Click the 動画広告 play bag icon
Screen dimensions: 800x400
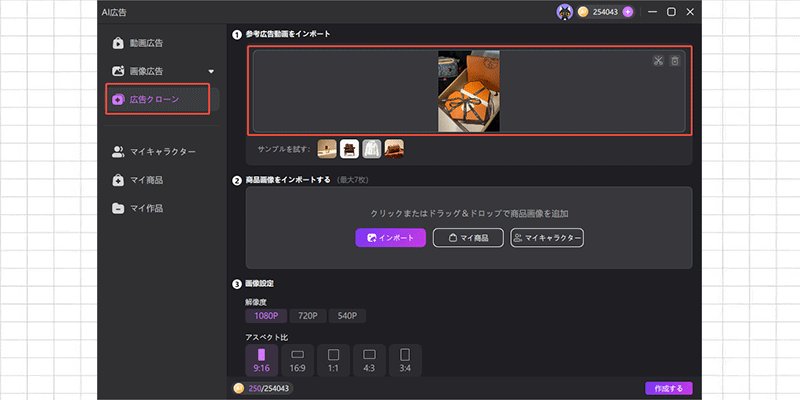coord(118,43)
